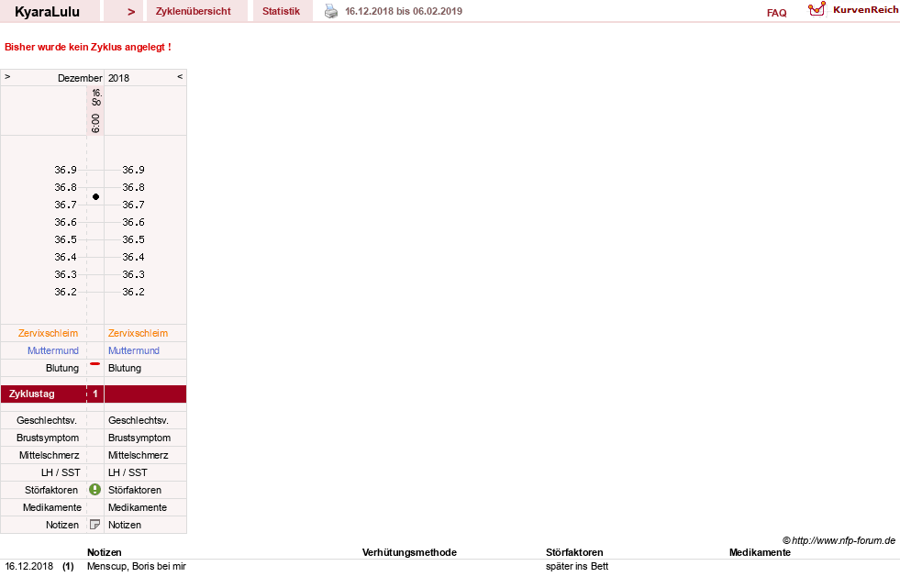
Task: Visit the nfp-forum.de copyright link
Action: (x=839, y=540)
